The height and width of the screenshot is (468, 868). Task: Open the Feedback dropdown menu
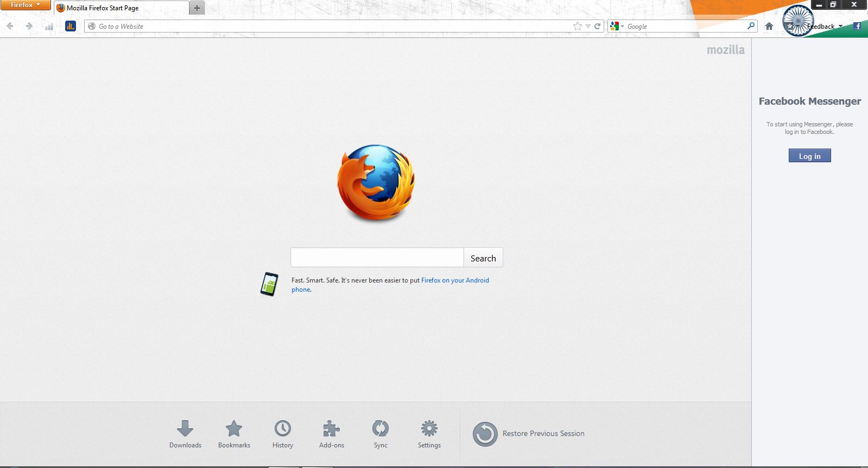coord(825,26)
